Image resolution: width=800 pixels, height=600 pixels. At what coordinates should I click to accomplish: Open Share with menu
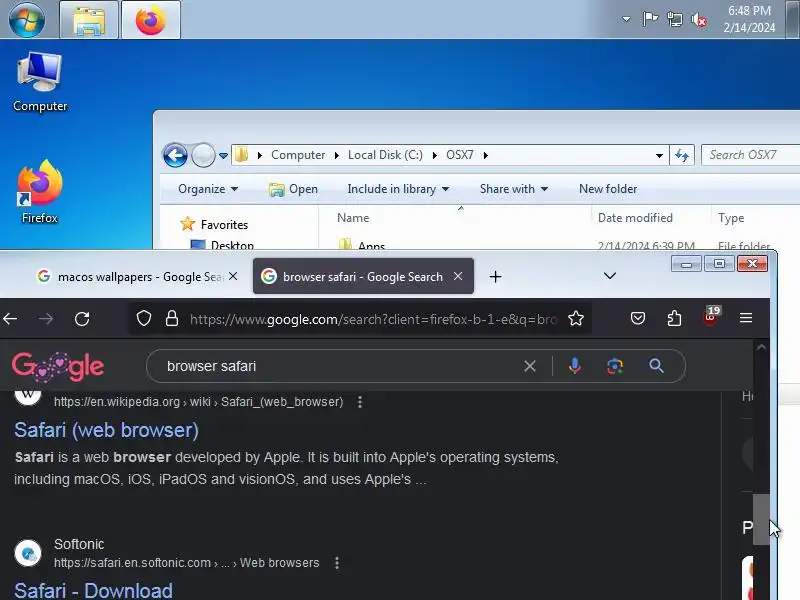point(514,189)
